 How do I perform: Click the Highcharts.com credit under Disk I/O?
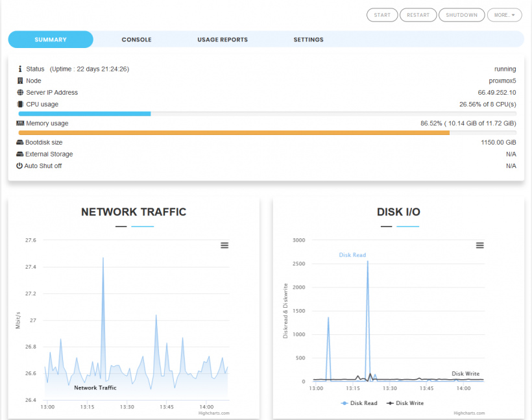(x=469, y=413)
